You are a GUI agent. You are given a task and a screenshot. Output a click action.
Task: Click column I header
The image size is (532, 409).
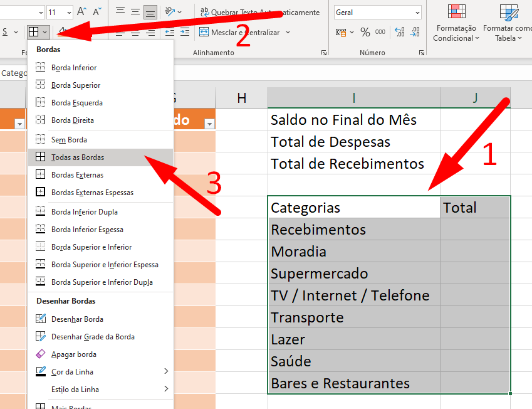pyautogui.click(x=354, y=98)
